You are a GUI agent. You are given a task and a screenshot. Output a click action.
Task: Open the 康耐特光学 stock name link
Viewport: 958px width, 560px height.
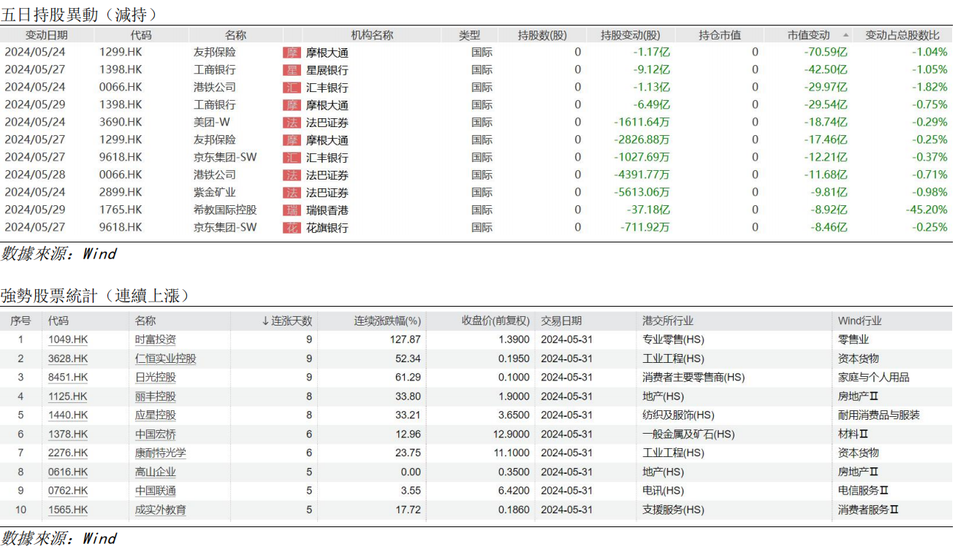(x=161, y=453)
